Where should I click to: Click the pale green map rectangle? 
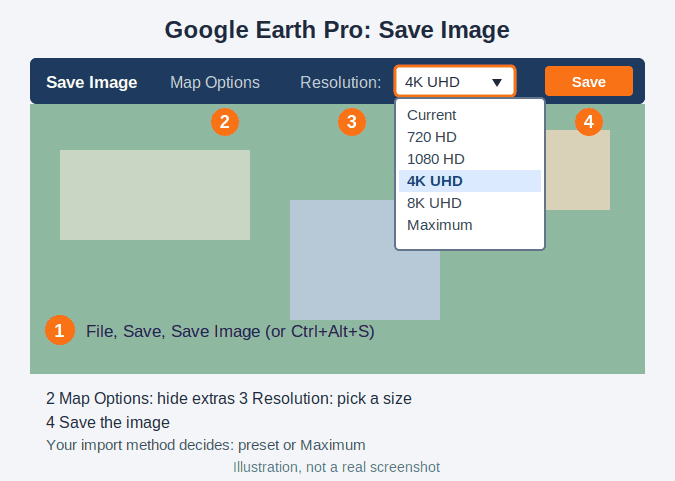tap(155, 195)
